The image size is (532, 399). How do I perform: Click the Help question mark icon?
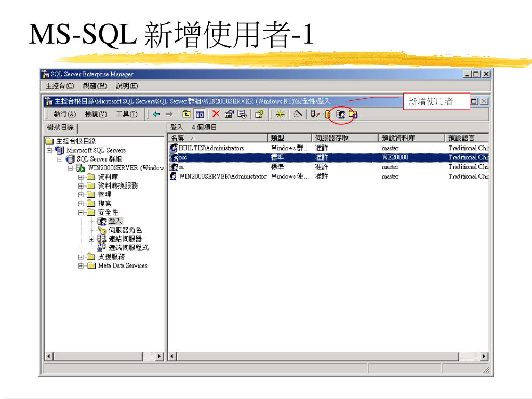point(259,114)
